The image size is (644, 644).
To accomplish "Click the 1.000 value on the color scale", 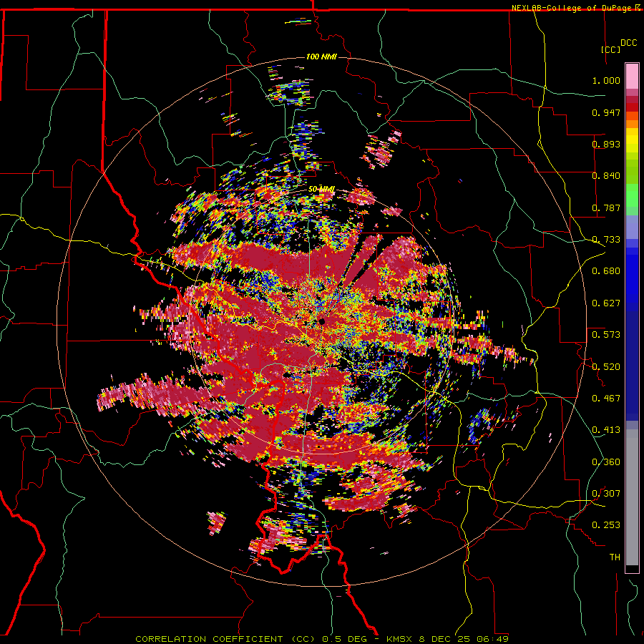I will (606, 80).
